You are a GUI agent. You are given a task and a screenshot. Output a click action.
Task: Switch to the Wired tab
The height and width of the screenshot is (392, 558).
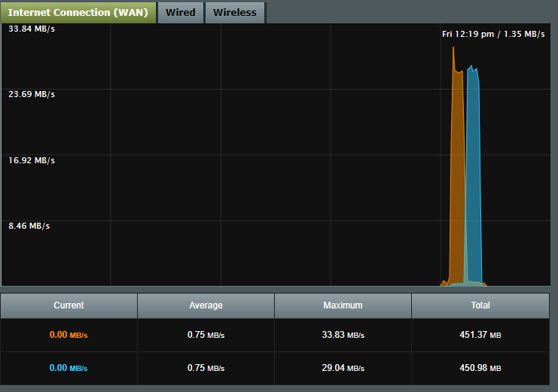click(181, 12)
